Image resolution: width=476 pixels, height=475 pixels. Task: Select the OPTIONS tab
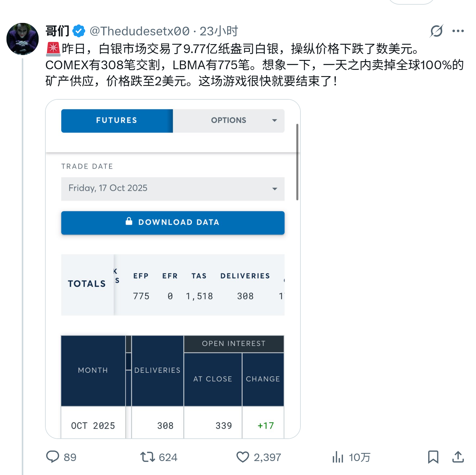[229, 121]
